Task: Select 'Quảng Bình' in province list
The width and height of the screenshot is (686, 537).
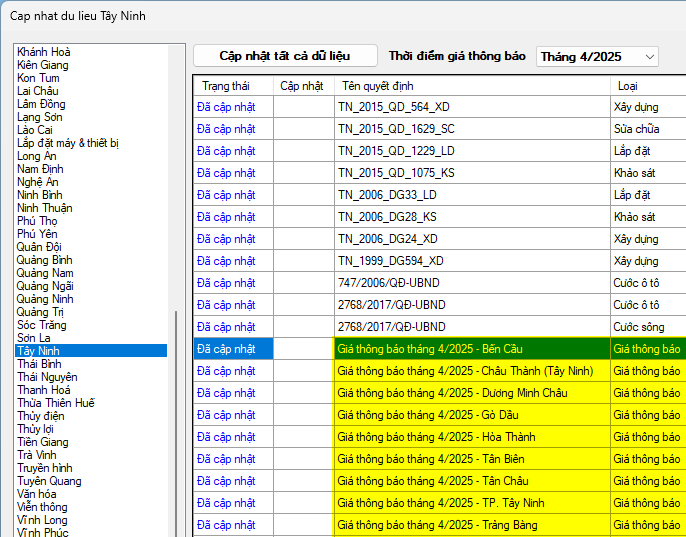Action: click(91, 260)
